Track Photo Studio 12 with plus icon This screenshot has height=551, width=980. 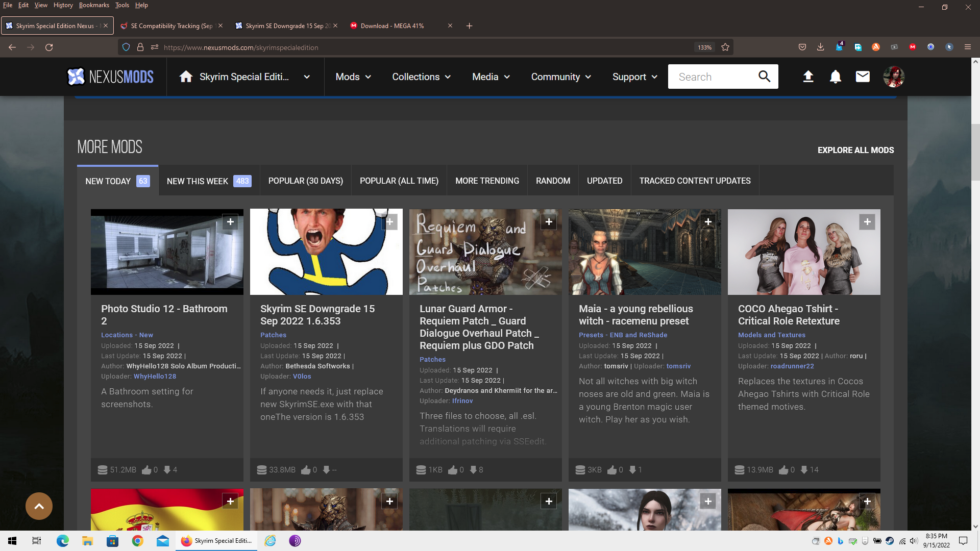[x=230, y=222]
